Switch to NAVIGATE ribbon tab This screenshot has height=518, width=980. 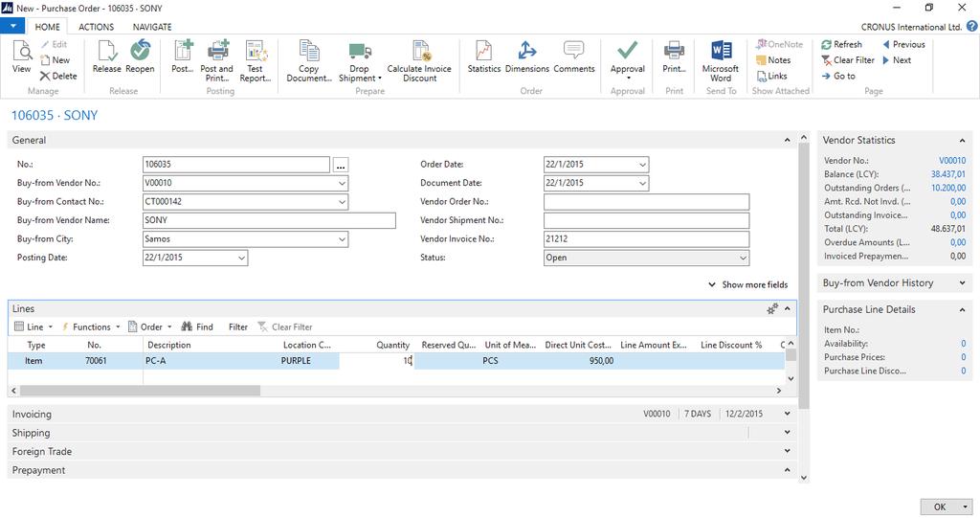pos(152,27)
